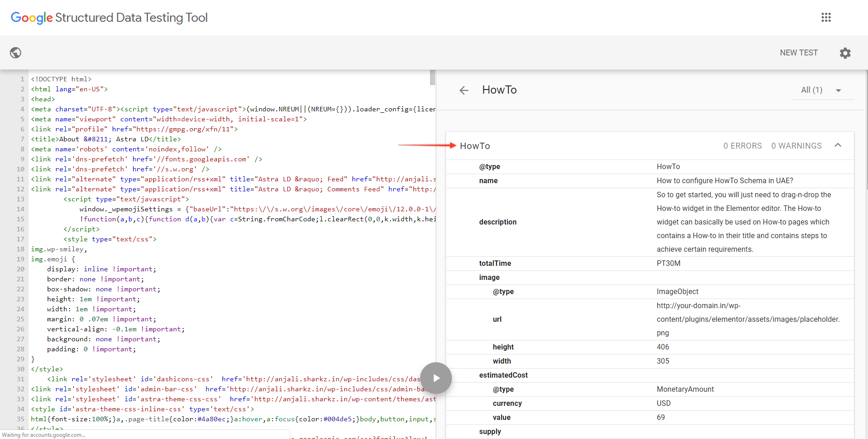Click the placeholder image url value
Screen dimensions: 868x439
(x=748, y=319)
